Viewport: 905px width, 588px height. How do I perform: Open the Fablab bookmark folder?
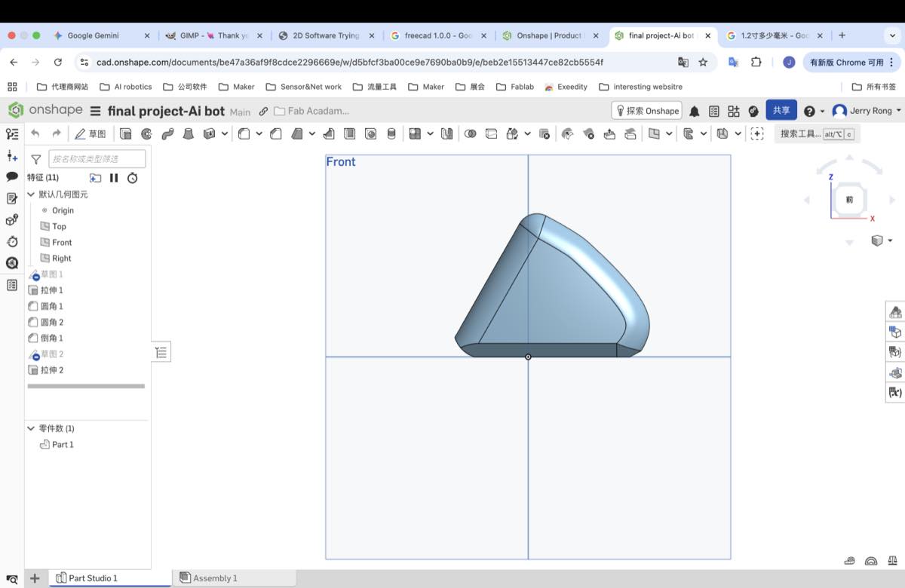(514, 87)
